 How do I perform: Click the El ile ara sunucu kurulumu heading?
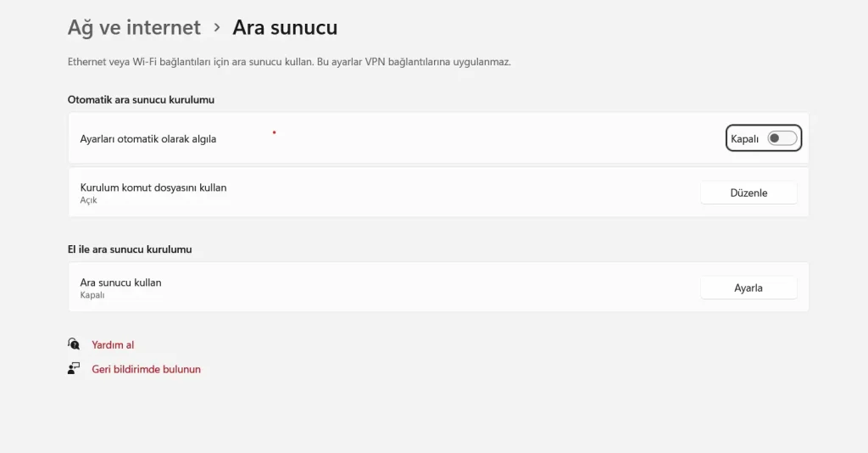(130, 249)
